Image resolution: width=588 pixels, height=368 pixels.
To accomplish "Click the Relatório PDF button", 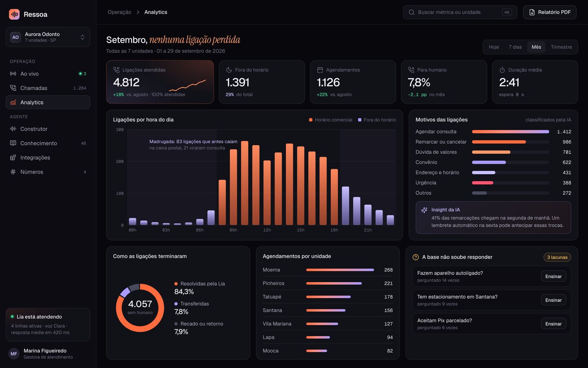I will coord(550,12).
